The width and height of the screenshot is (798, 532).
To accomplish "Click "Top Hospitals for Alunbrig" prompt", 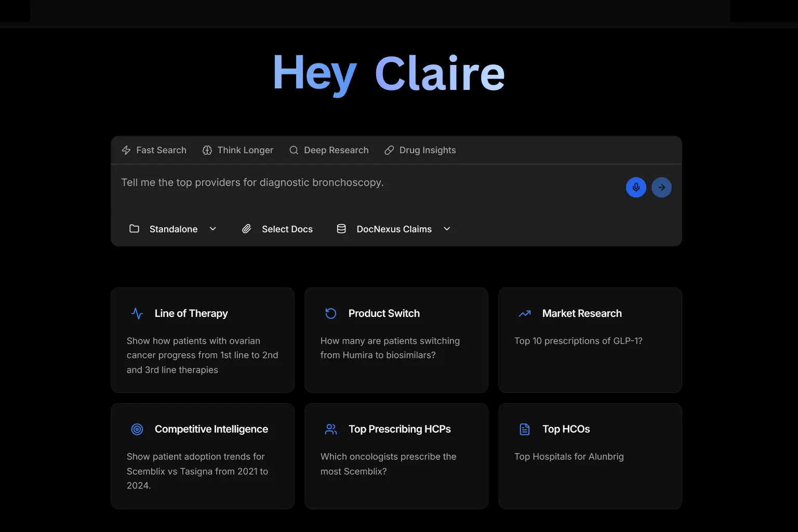I will tap(569, 457).
